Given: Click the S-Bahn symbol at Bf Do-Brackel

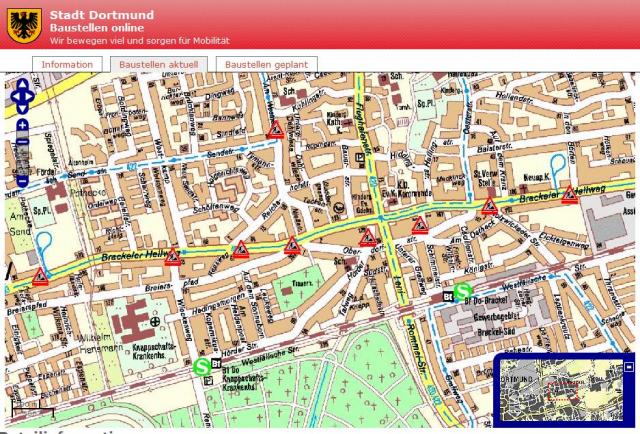Looking at the screenshot, I should 463,291.
